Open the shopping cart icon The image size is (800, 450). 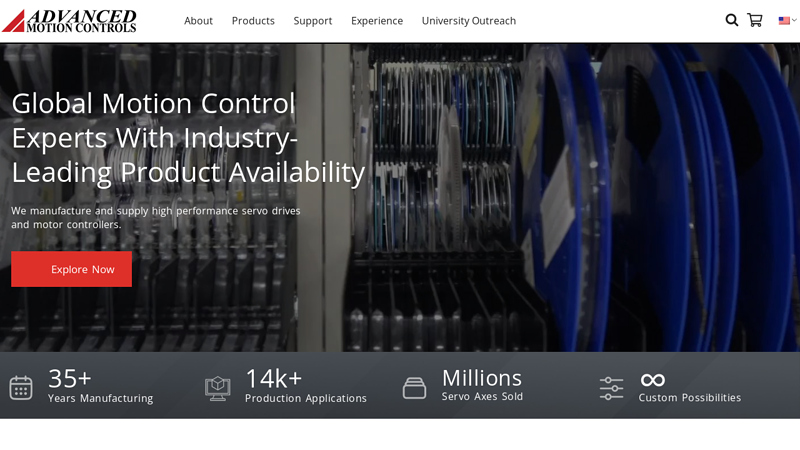pyautogui.click(x=755, y=20)
